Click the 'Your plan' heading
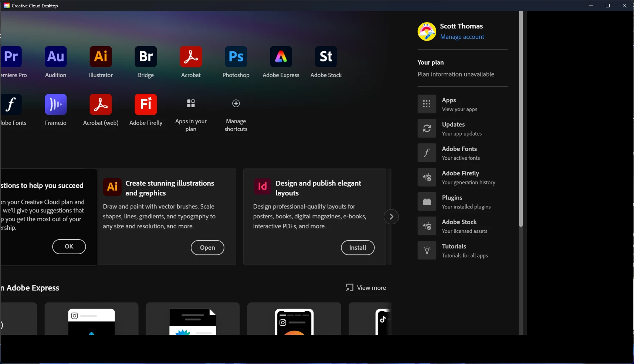 click(x=431, y=62)
